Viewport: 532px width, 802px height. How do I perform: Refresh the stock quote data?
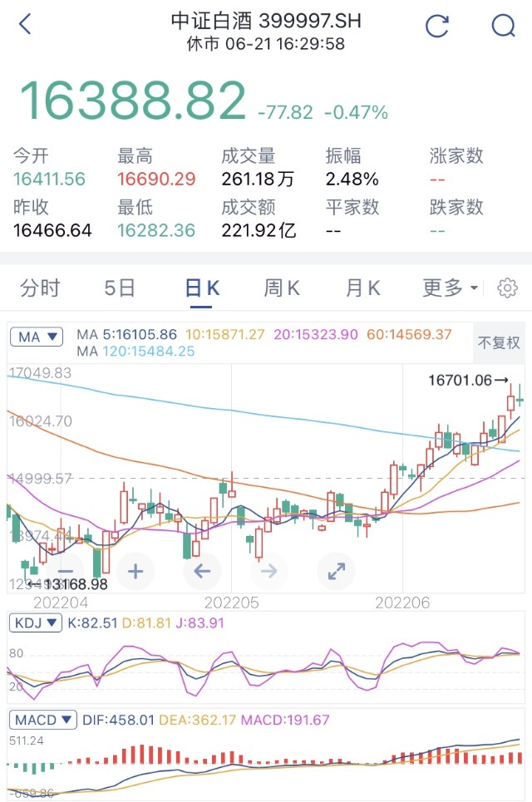(x=437, y=25)
